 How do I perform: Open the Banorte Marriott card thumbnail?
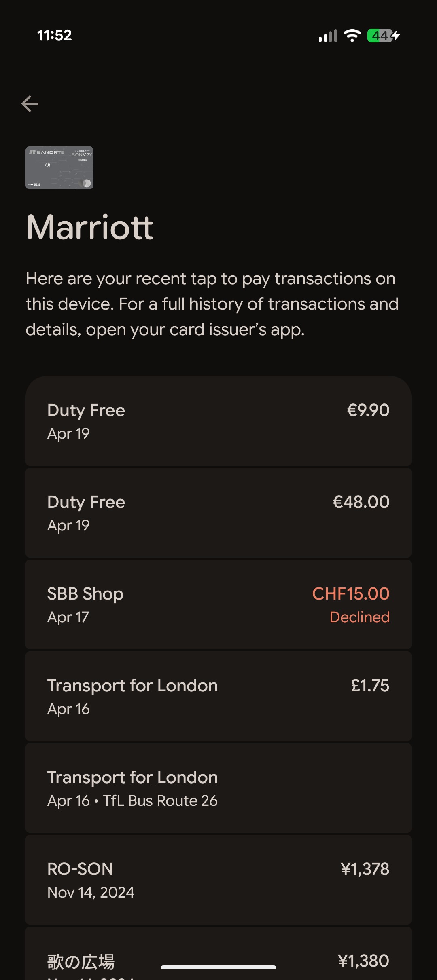click(59, 168)
